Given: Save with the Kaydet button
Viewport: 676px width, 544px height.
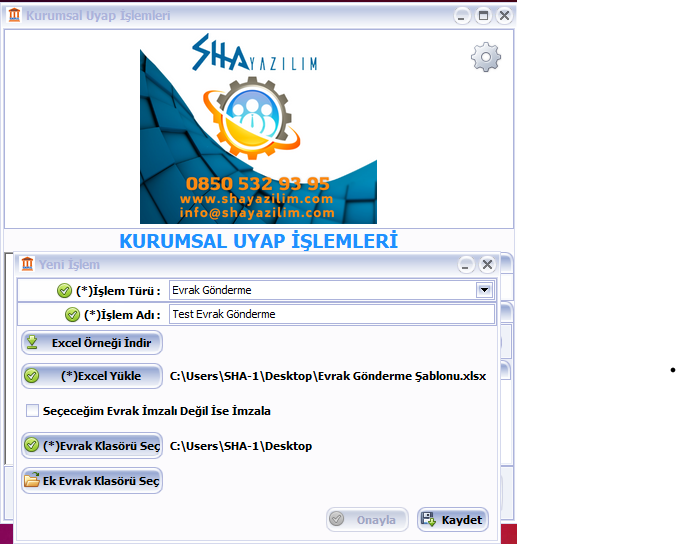Looking at the screenshot, I should tap(453, 519).
